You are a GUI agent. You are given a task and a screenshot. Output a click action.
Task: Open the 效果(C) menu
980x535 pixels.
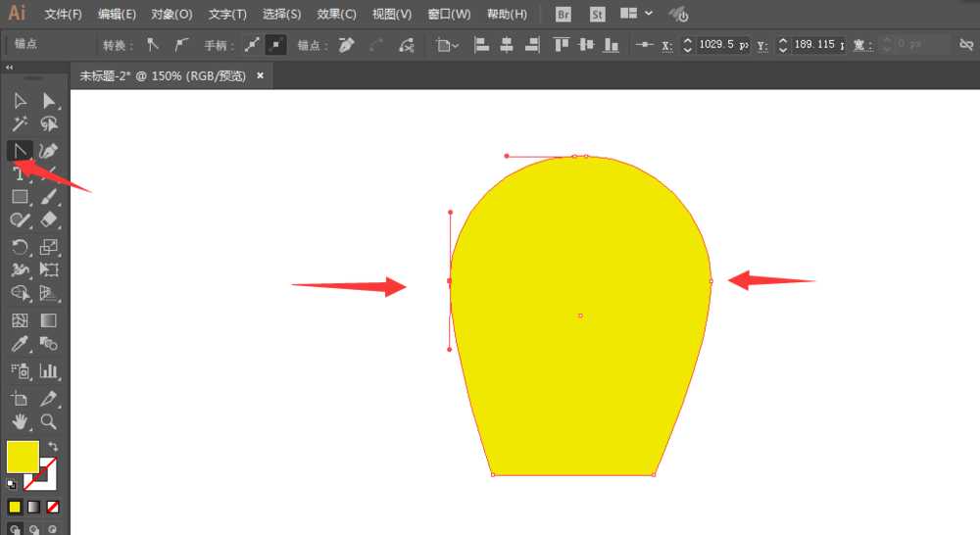pyautogui.click(x=336, y=15)
